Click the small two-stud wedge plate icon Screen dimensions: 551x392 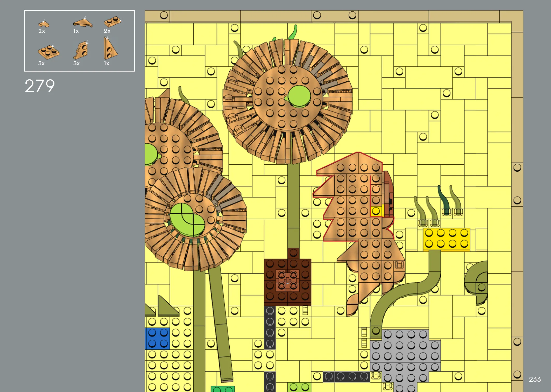82,51
